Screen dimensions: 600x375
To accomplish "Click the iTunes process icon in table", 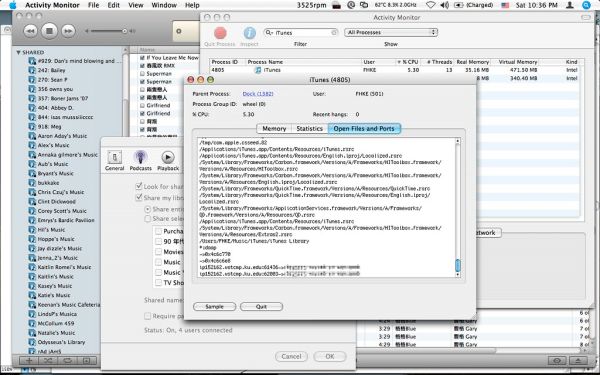I will coord(258,70).
